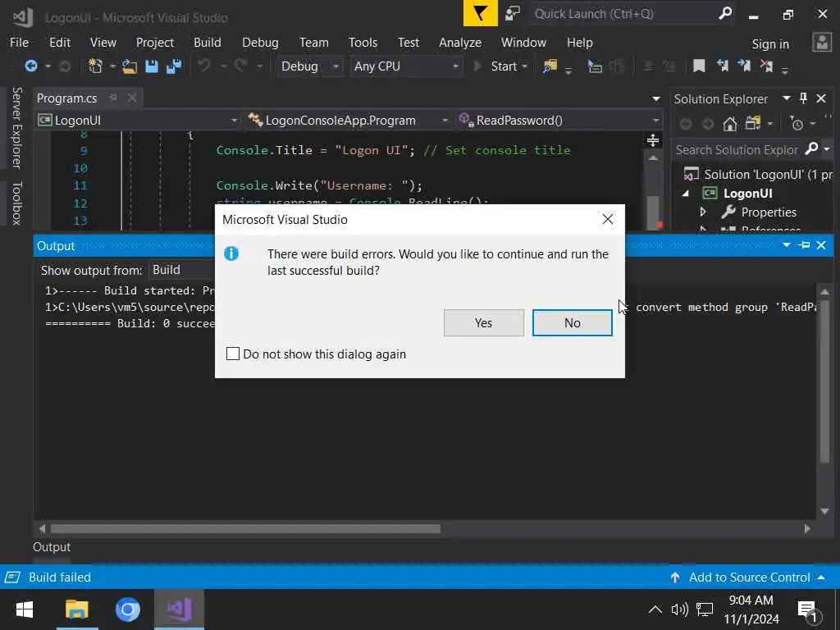Save the file with the floppy icon

[x=152, y=66]
